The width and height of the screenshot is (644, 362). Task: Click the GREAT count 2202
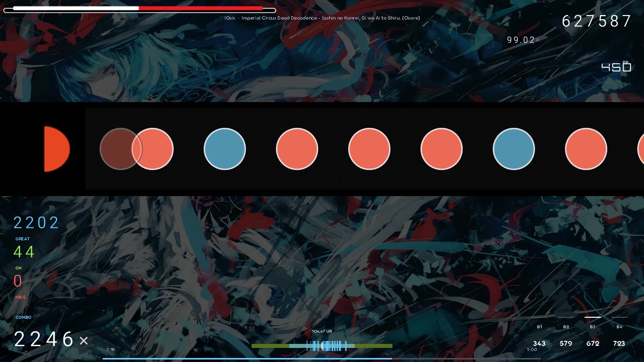pyautogui.click(x=36, y=223)
